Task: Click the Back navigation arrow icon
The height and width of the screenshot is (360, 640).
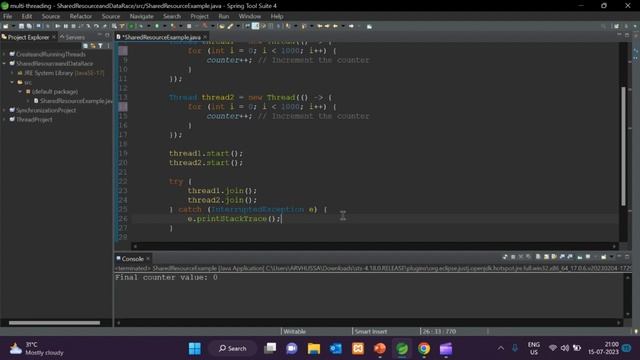Action: tap(336, 26)
